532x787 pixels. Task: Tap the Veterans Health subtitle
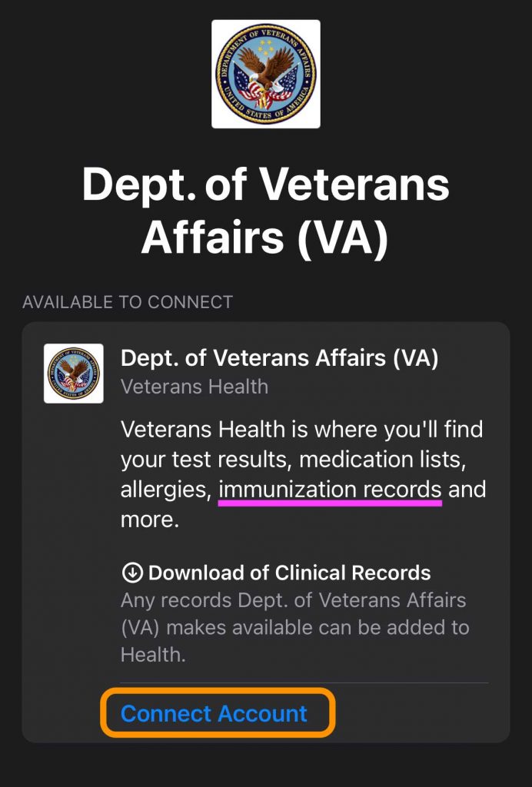point(195,387)
